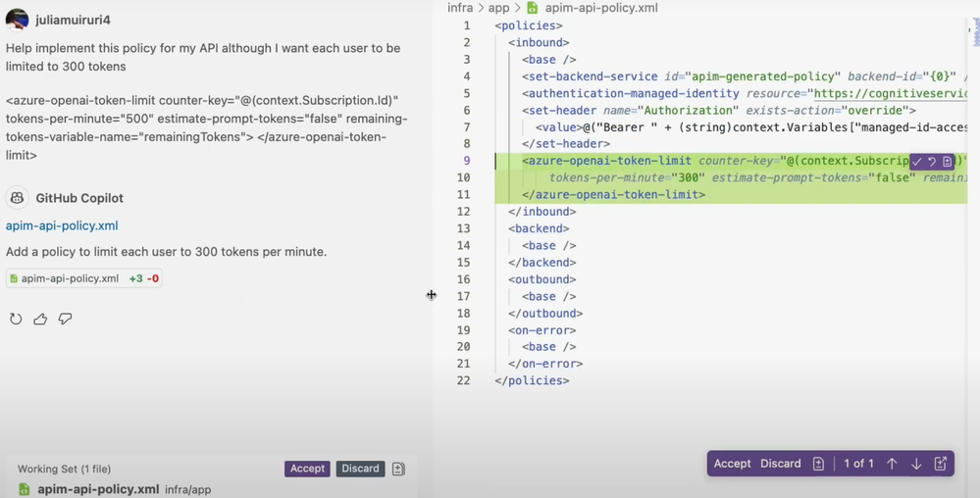This screenshot has height=498, width=980.
Task: Discard changes in Working Set panel
Action: (360, 469)
